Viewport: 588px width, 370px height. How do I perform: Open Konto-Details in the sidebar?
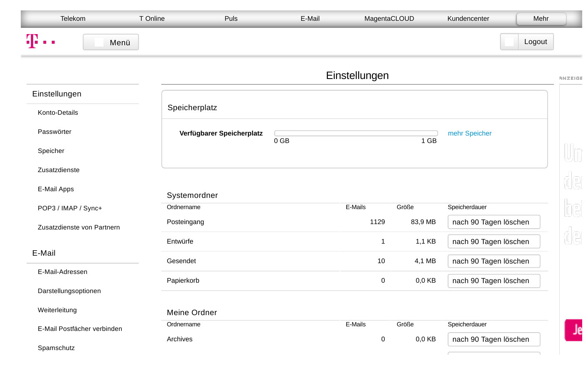[x=58, y=113]
